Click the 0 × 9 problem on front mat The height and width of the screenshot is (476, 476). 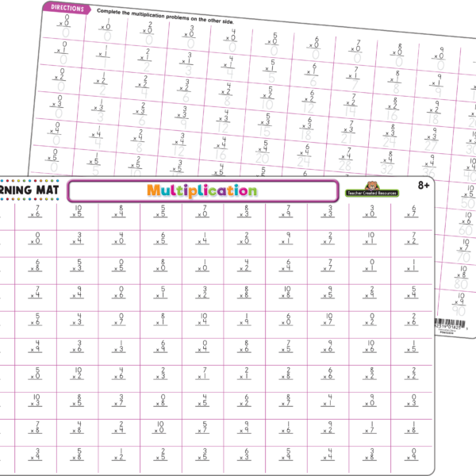pos(412,455)
